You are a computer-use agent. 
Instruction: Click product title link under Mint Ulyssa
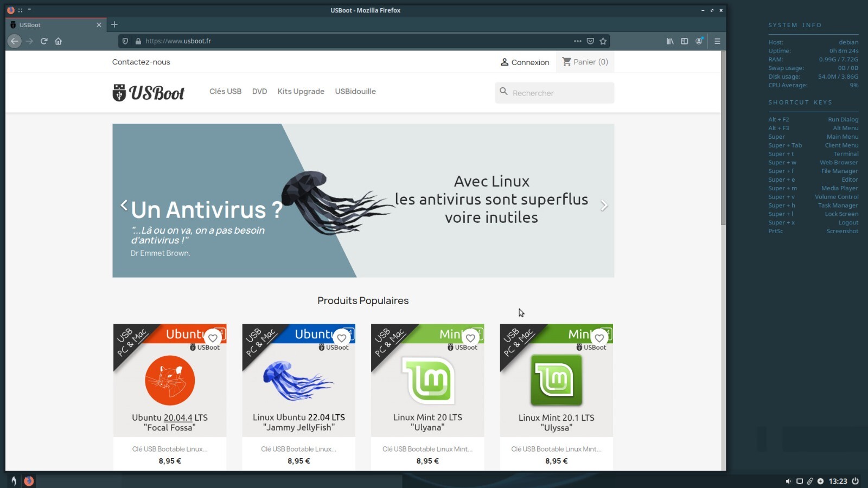point(556,449)
